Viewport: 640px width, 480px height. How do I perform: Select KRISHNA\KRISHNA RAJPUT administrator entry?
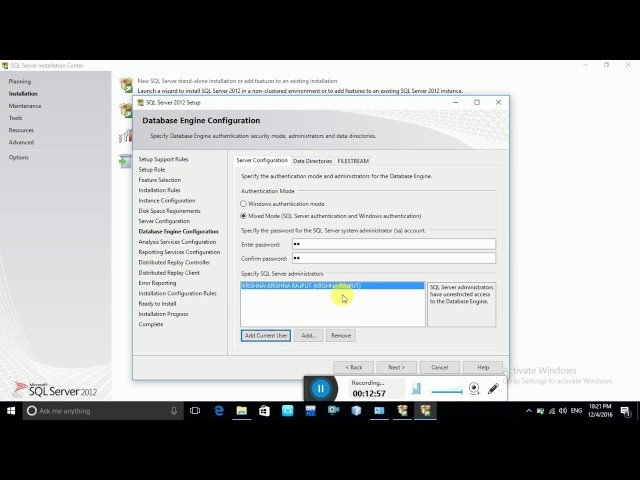coord(332,286)
